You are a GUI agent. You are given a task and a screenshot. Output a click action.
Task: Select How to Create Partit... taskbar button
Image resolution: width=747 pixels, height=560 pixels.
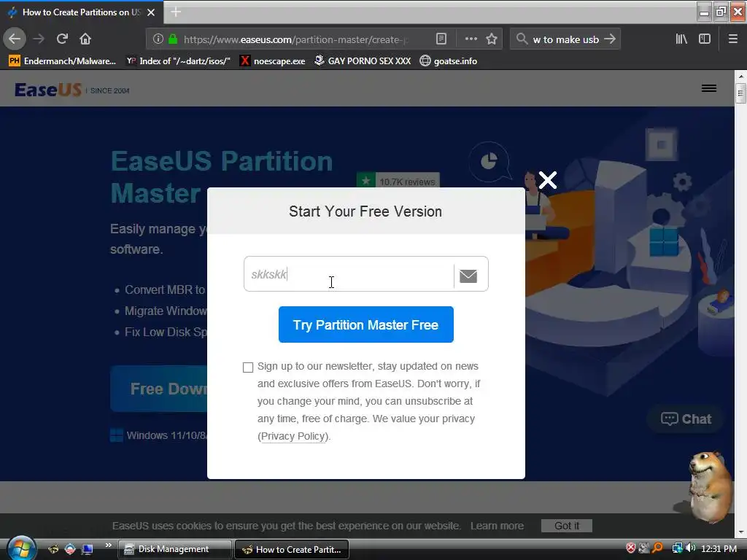point(292,550)
